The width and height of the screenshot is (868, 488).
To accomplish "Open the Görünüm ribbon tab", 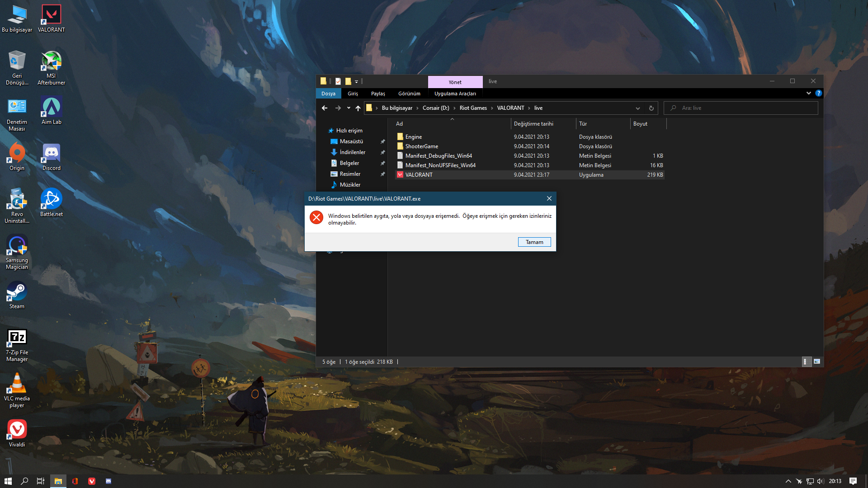I will pos(409,94).
